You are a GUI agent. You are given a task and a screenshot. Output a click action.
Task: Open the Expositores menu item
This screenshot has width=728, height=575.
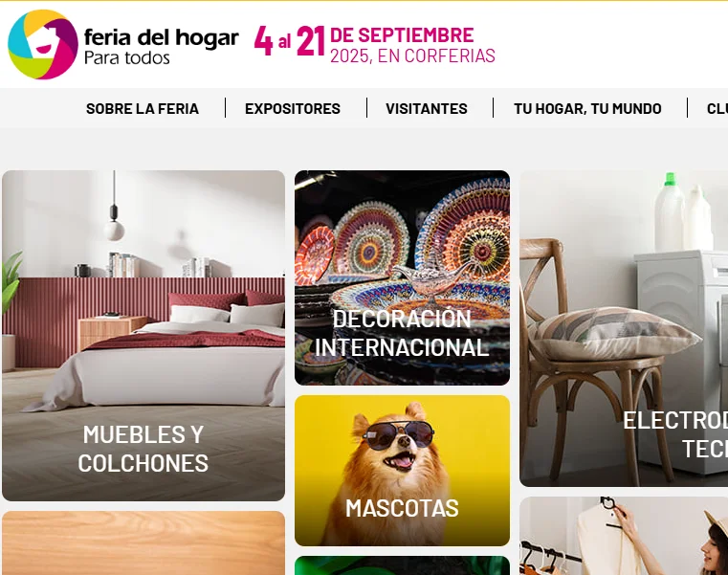[293, 109]
